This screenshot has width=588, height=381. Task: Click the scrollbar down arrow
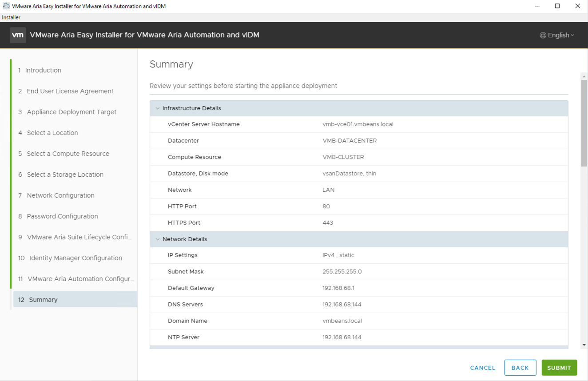click(x=584, y=345)
